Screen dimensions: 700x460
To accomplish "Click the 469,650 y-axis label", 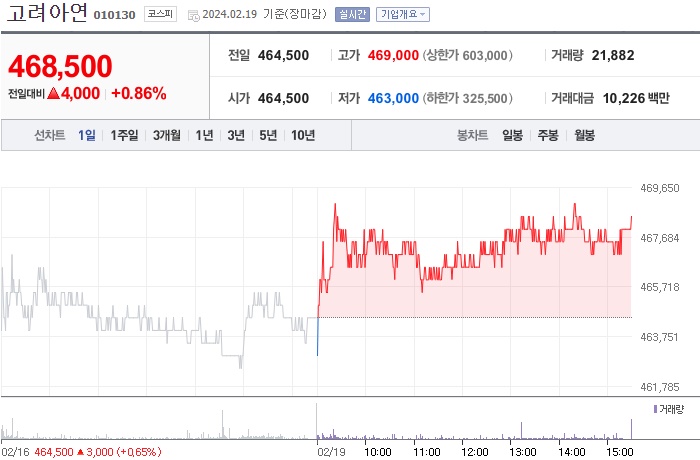I will click(660, 188).
